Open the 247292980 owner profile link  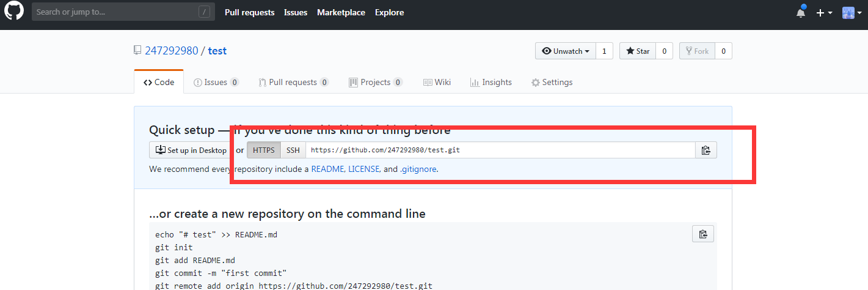(x=172, y=51)
